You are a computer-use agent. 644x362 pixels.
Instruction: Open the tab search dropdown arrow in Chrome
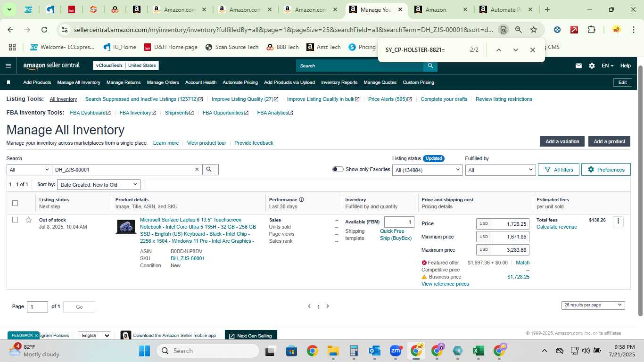[9, 9]
